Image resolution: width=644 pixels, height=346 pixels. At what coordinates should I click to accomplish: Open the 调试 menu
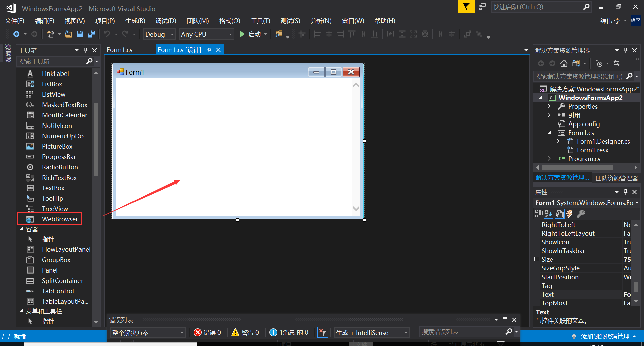click(x=166, y=21)
